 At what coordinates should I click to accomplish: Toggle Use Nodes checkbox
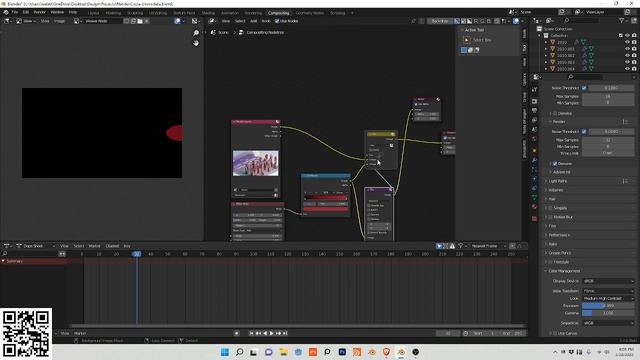point(277,21)
